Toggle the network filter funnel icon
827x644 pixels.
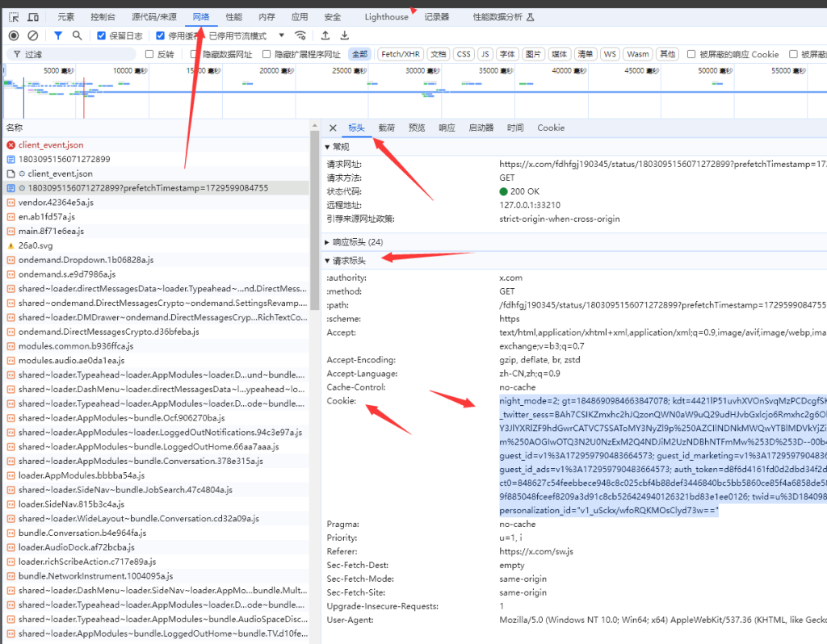58,36
